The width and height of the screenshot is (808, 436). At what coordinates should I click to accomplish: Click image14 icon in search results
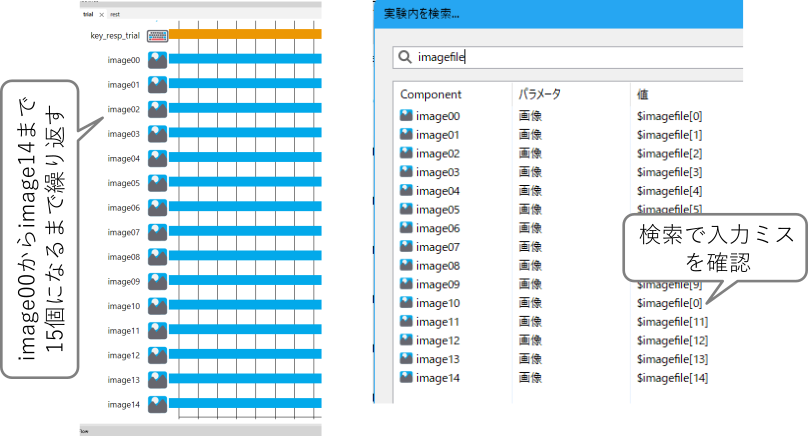[406, 377]
